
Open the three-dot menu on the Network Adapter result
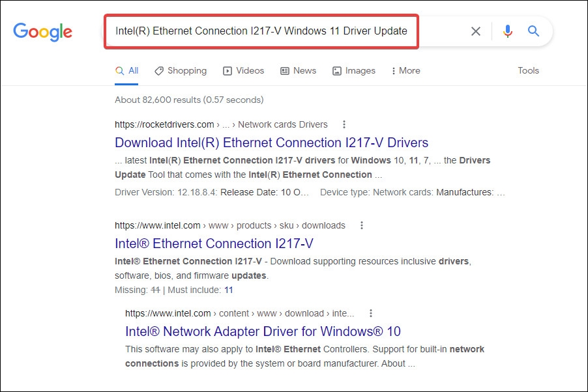[x=370, y=313]
